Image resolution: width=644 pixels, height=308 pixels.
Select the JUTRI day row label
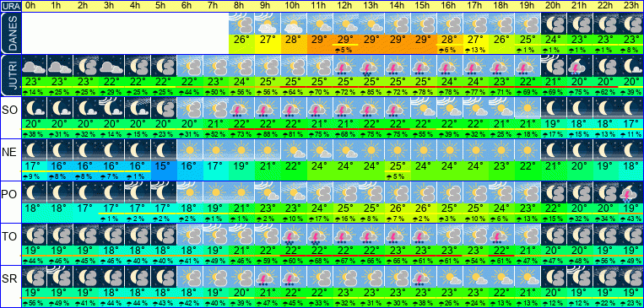pyautogui.click(x=10, y=75)
